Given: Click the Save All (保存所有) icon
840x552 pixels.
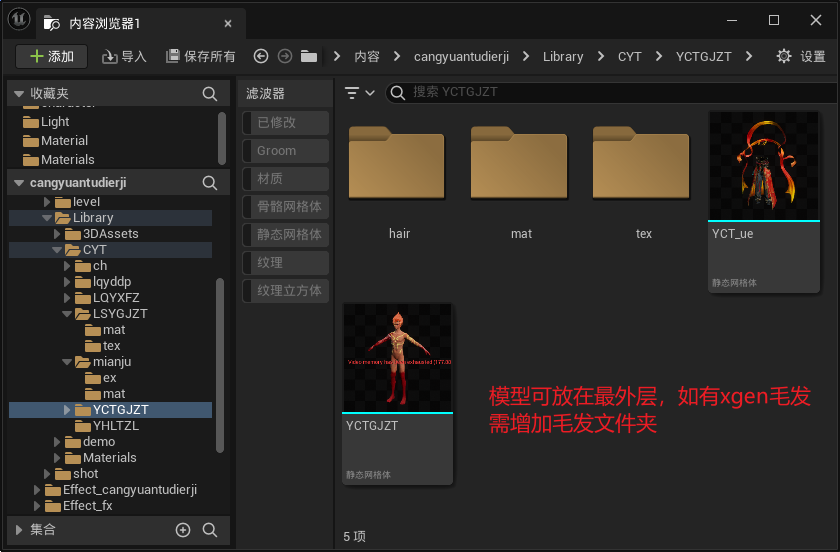Looking at the screenshot, I should pos(173,57).
